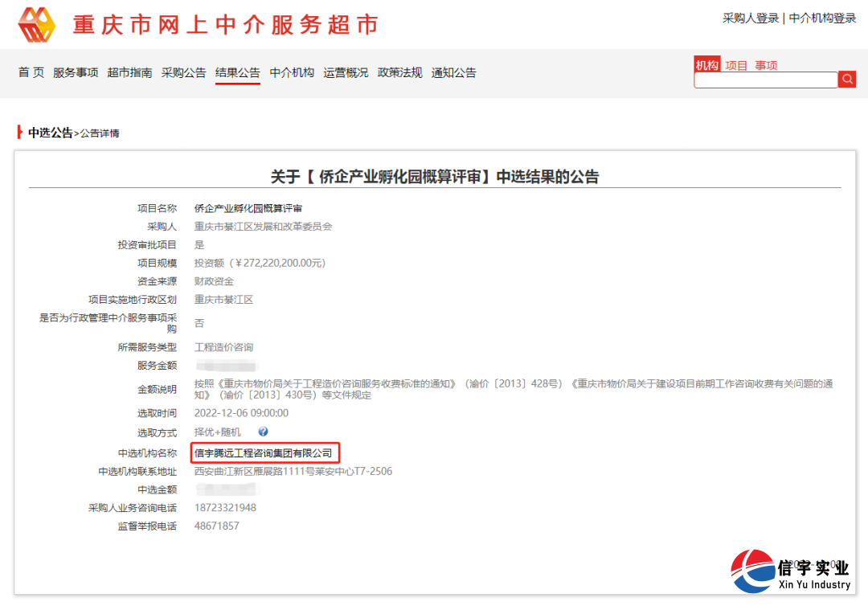Click the red breadcrumb marker before 中选公告
Screen dimensions: 868x606
20,133
